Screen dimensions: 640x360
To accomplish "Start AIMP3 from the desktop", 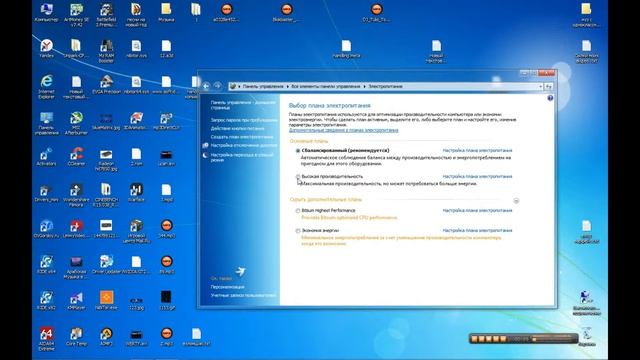I will pyautogui.click(x=106, y=336).
